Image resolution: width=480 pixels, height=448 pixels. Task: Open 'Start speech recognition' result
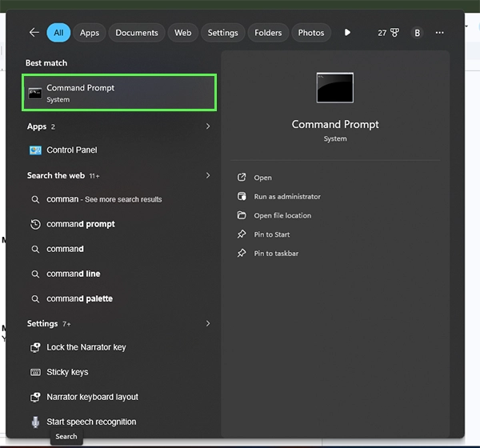click(x=119, y=422)
